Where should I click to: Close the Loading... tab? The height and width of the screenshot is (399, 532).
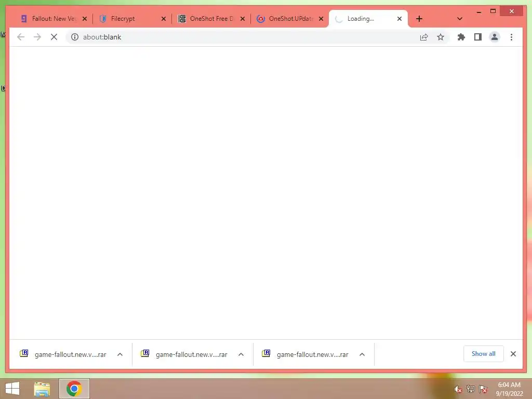(400, 19)
